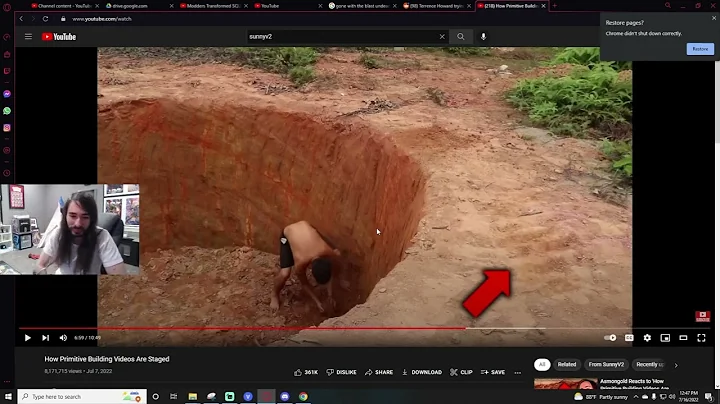Go forward in the browser
The height and width of the screenshot is (404, 720).
coord(33,19)
